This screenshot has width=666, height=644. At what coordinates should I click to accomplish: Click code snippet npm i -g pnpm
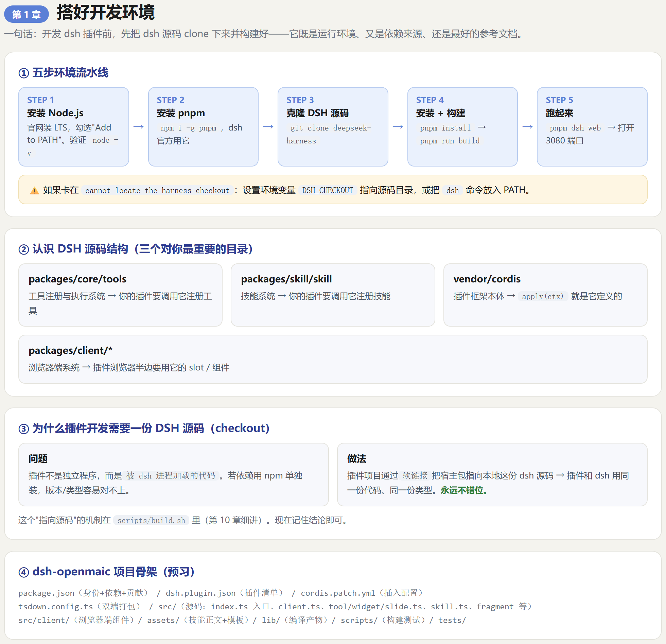(188, 128)
